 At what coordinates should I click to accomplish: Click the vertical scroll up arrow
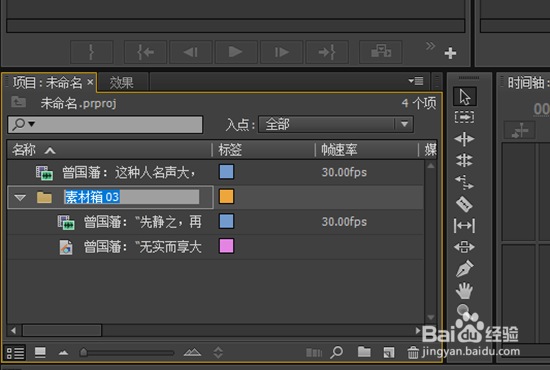[431, 166]
